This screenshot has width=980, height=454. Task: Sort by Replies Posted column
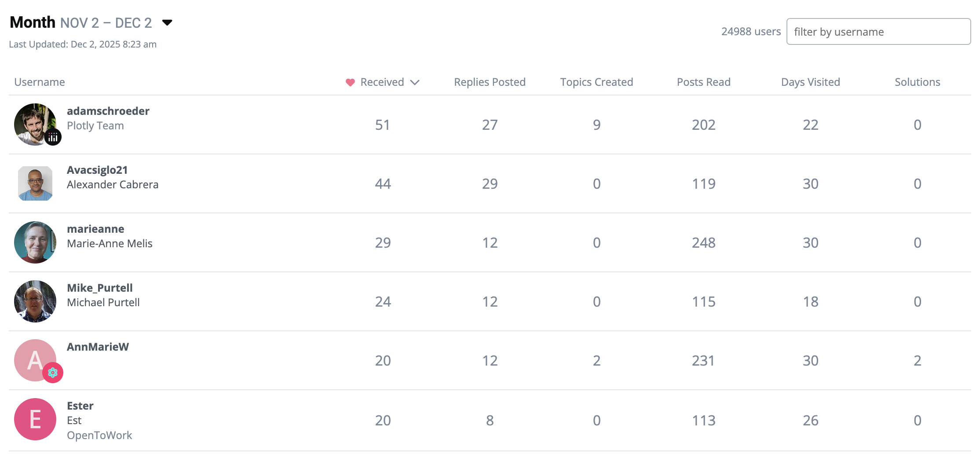tap(490, 82)
